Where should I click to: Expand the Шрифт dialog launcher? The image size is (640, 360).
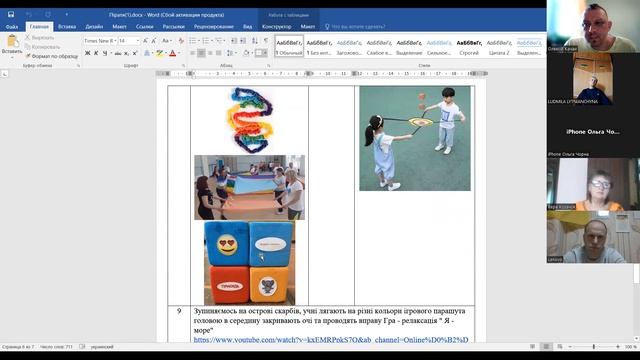(x=183, y=65)
